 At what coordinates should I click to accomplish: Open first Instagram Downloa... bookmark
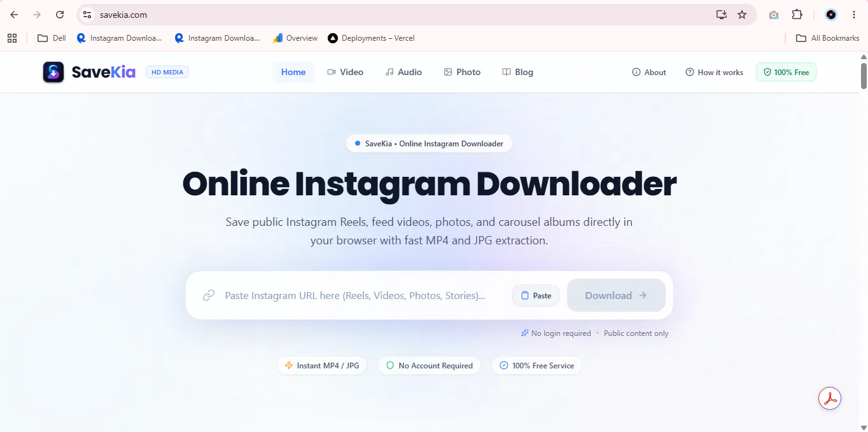tap(120, 38)
